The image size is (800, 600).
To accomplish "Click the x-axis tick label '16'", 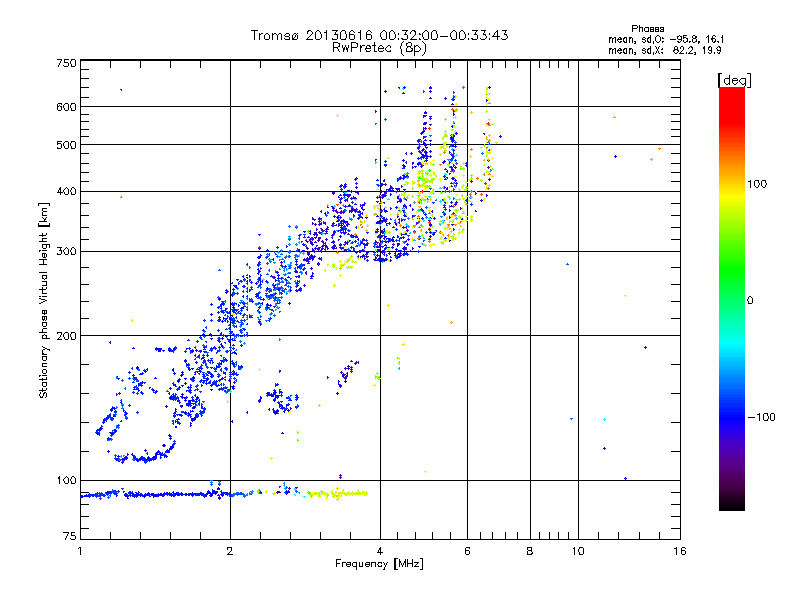I will 680,551.
